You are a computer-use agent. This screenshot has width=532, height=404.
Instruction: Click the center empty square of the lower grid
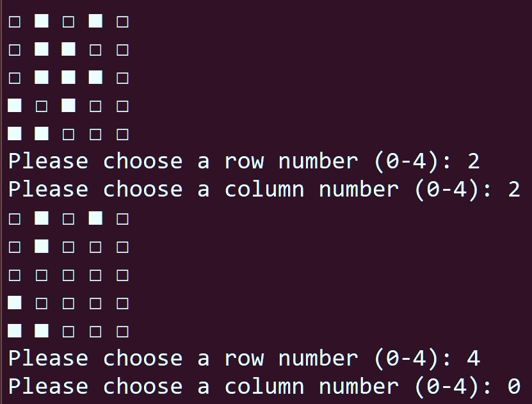pos(69,275)
